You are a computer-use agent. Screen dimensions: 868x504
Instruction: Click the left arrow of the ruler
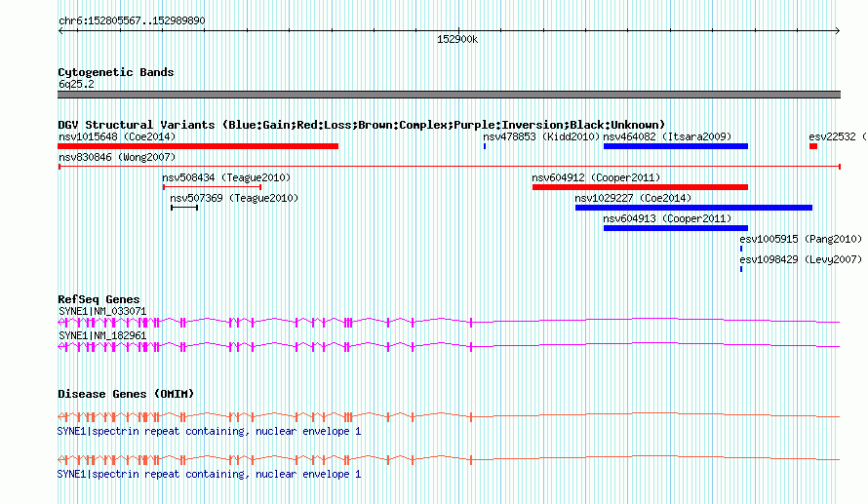coord(60,31)
